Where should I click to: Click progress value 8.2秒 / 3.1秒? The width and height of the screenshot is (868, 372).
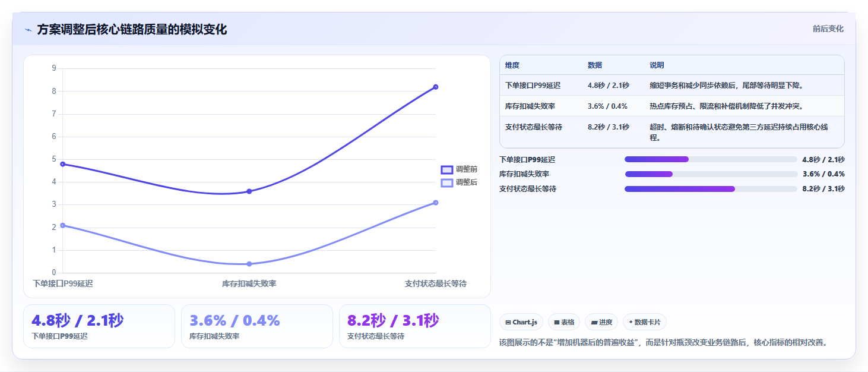(x=823, y=189)
